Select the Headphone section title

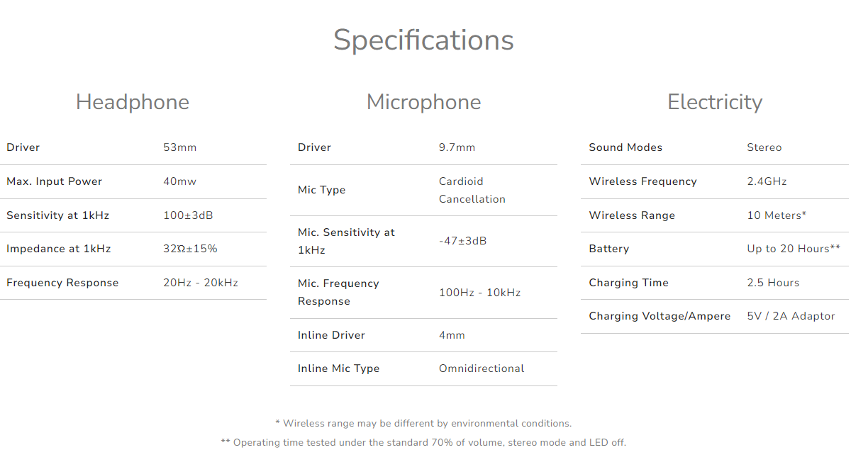[133, 102]
